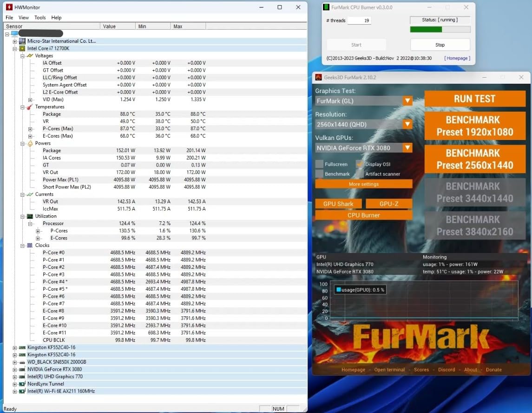Click the NordLynx Tunnel network icon
Viewport: 532px width, 413px height.
click(x=22, y=384)
